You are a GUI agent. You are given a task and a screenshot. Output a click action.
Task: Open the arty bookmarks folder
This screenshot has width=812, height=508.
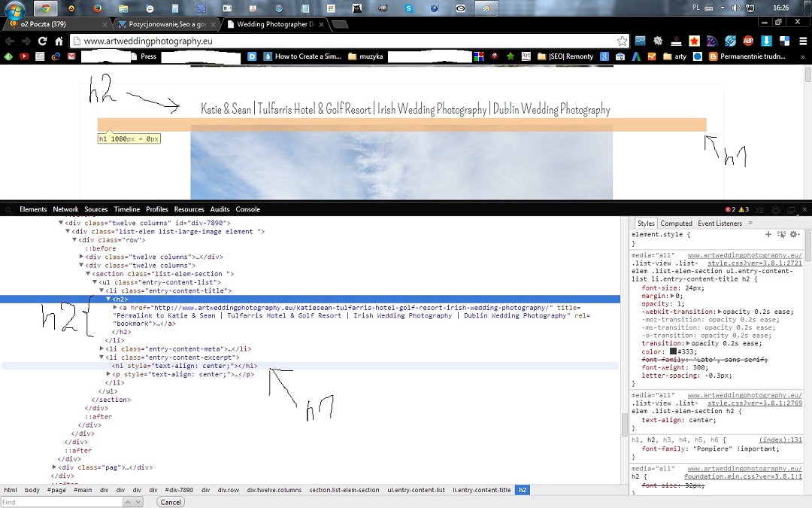(674, 56)
